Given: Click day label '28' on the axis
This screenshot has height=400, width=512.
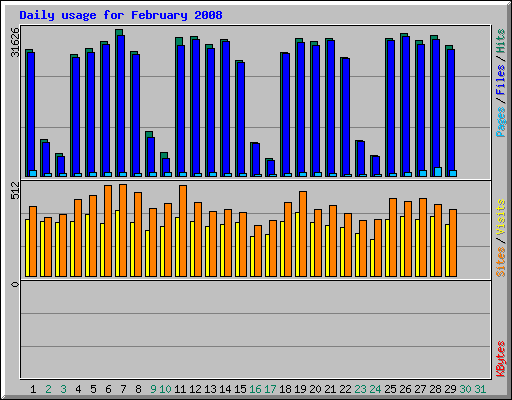Looking at the screenshot, I should (x=435, y=389).
